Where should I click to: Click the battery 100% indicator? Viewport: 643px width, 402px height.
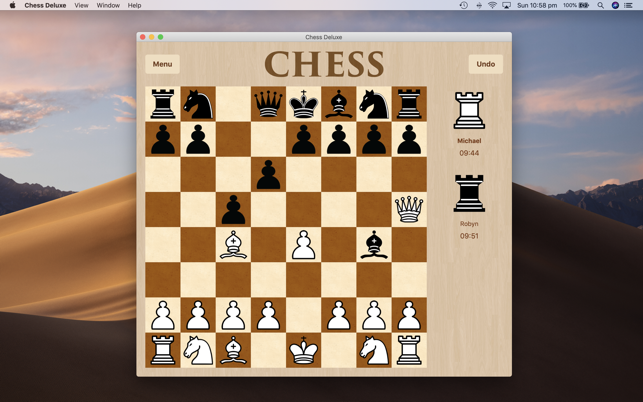(x=576, y=5)
